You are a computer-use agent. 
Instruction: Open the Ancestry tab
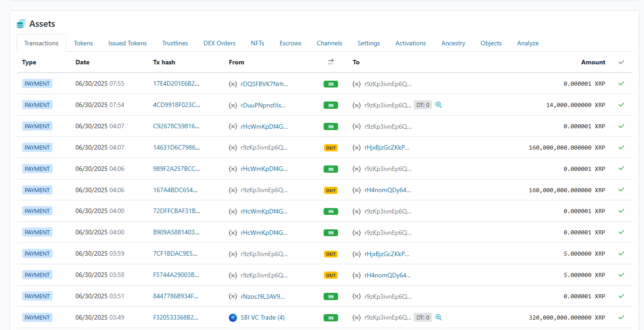(453, 43)
